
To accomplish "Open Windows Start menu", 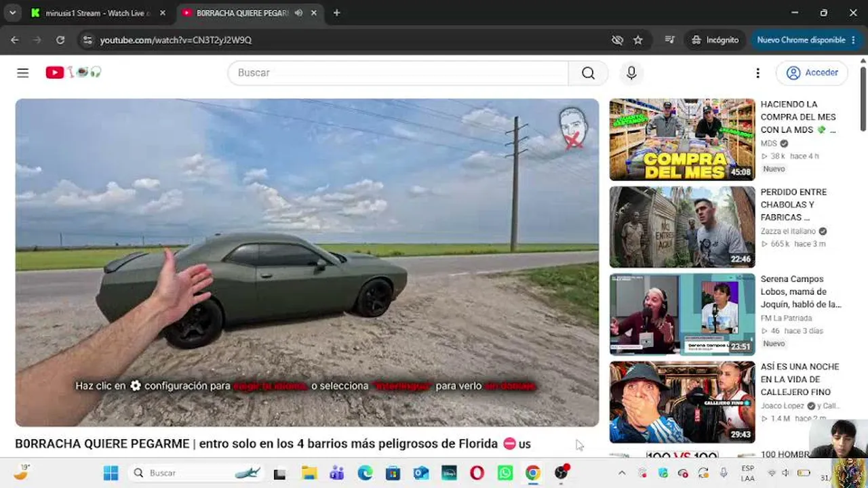I will tap(111, 473).
